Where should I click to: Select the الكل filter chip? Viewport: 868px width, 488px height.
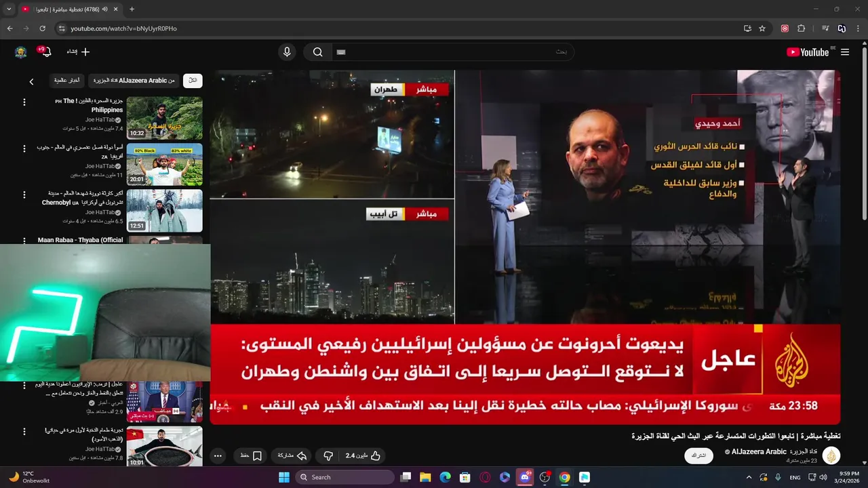point(193,81)
